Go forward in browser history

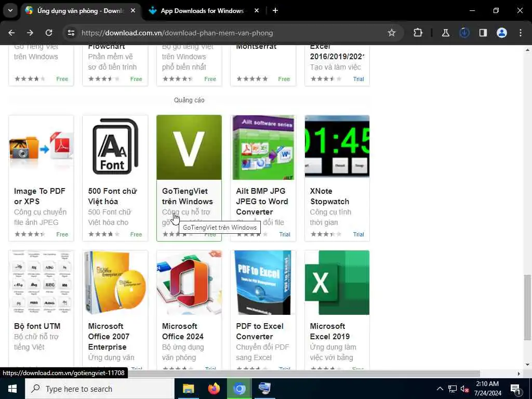coord(30,33)
